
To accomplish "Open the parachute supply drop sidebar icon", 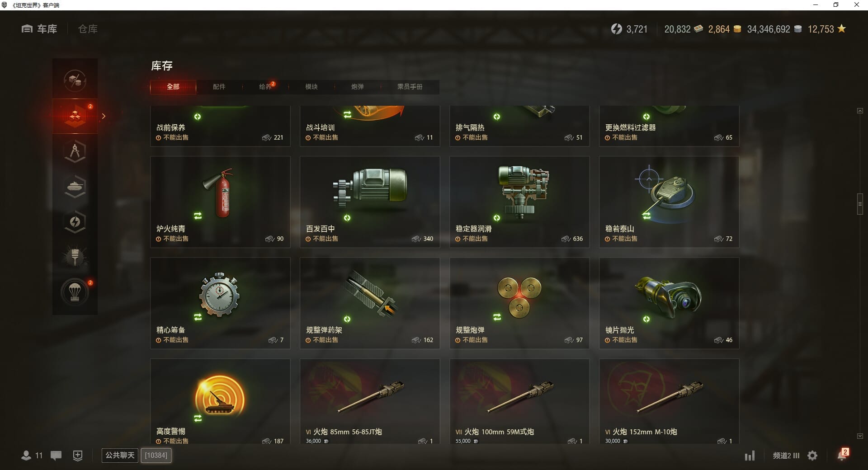I will (x=75, y=292).
